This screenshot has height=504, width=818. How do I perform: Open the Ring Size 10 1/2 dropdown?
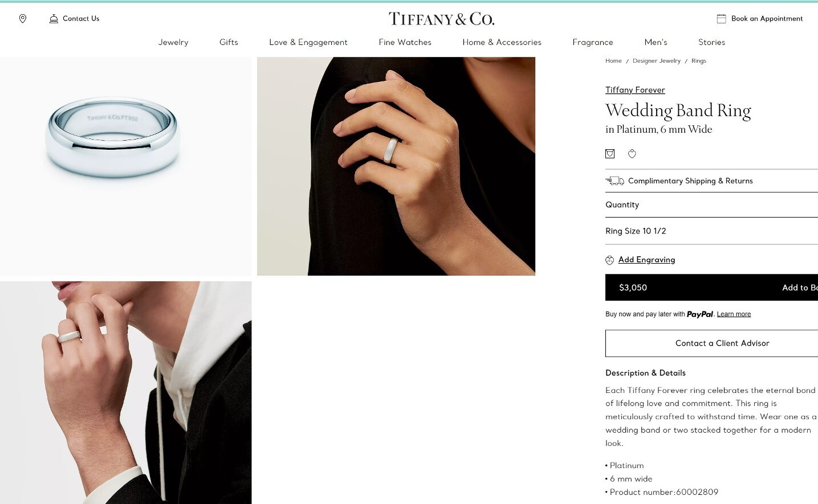tap(711, 231)
